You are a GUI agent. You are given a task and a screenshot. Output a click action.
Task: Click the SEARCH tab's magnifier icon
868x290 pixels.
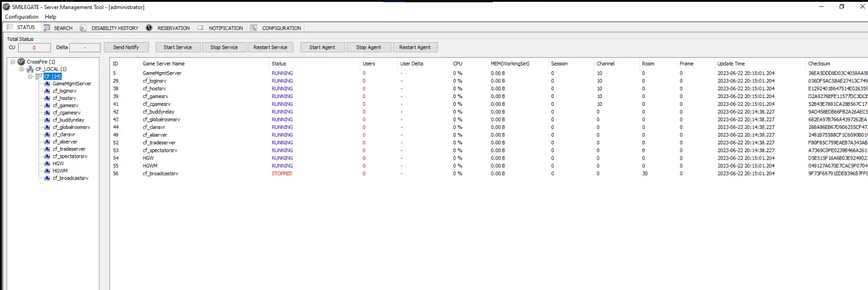[47, 28]
